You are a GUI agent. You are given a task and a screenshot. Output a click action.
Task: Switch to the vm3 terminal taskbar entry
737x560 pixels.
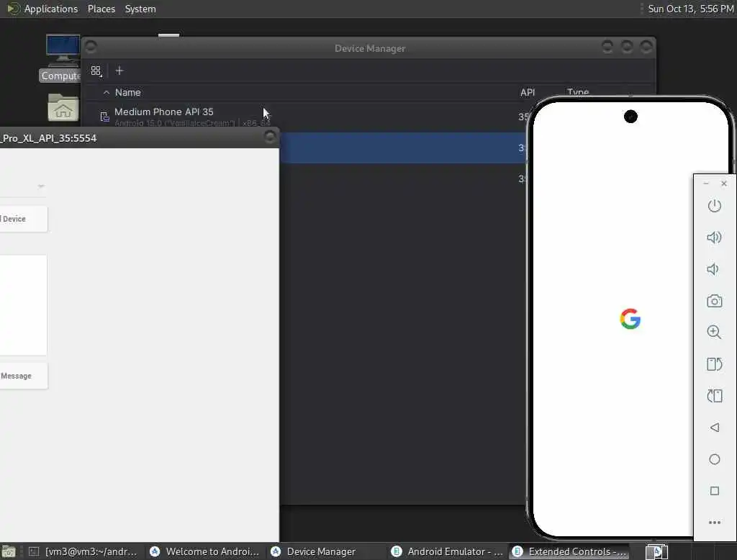pos(85,551)
